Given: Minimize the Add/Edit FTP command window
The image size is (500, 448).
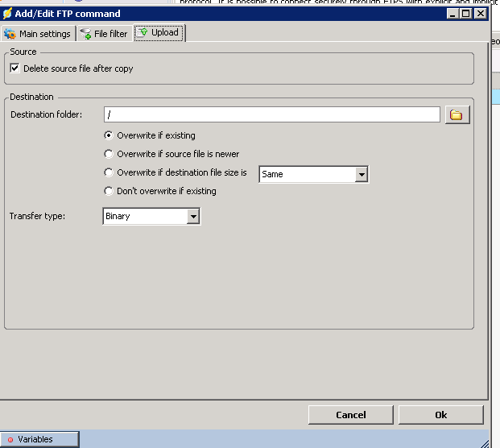Looking at the screenshot, I should pyautogui.click(x=452, y=14).
